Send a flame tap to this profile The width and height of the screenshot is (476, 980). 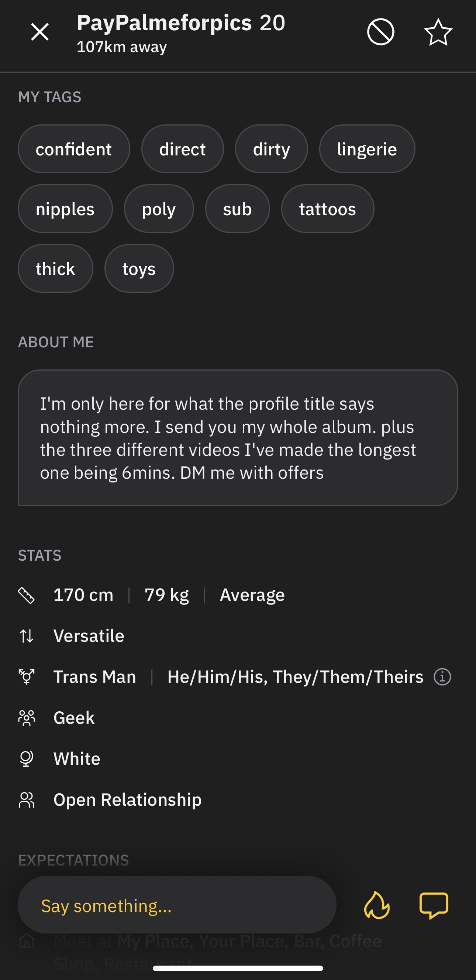click(377, 905)
